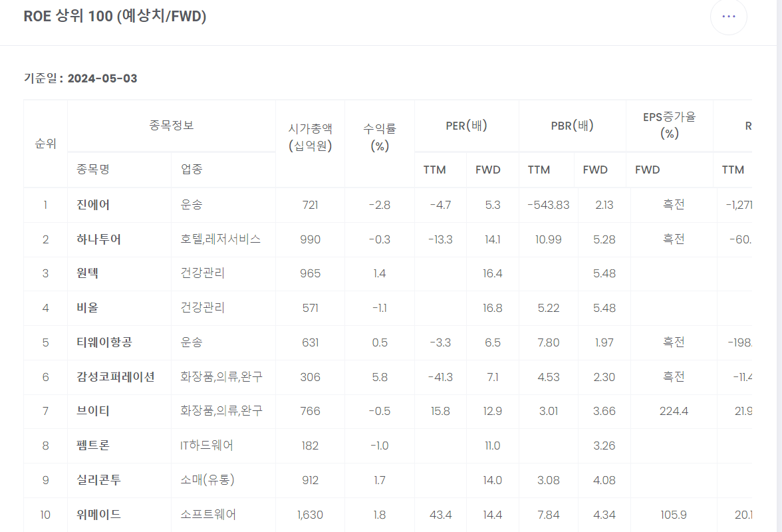Click market cap 990 for 하나투어
This screenshot has width=782, height=532.
coord(310,239)
